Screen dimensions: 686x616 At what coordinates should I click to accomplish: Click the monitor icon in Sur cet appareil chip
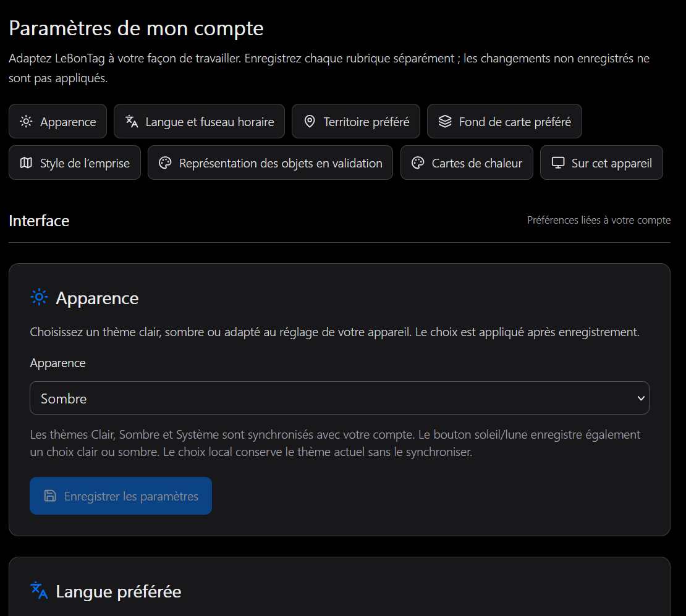[558, 162]
